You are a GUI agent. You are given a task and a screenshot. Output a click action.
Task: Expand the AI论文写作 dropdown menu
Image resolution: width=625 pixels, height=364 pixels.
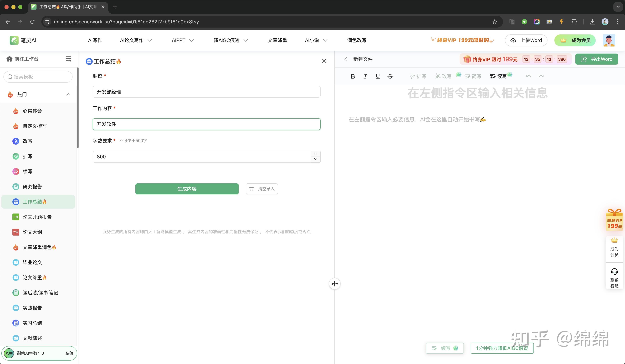coord(136,40)
